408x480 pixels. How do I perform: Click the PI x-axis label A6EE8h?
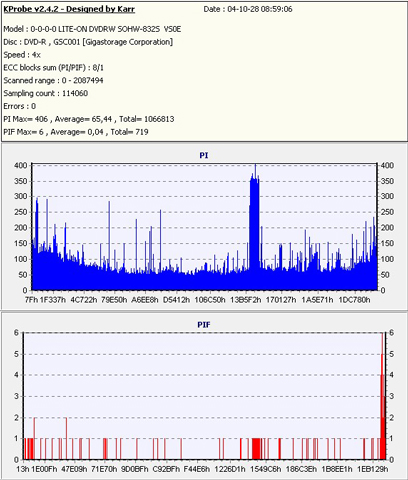pos(145,300)
